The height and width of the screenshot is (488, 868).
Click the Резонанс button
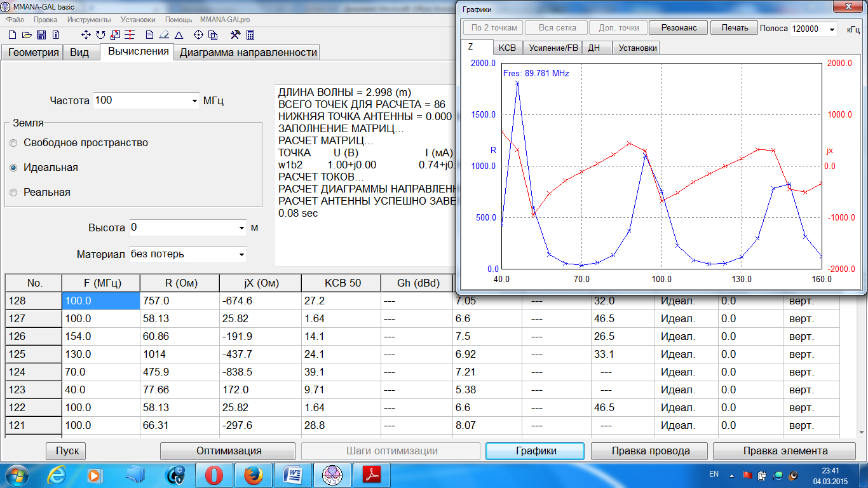(679, 28)
